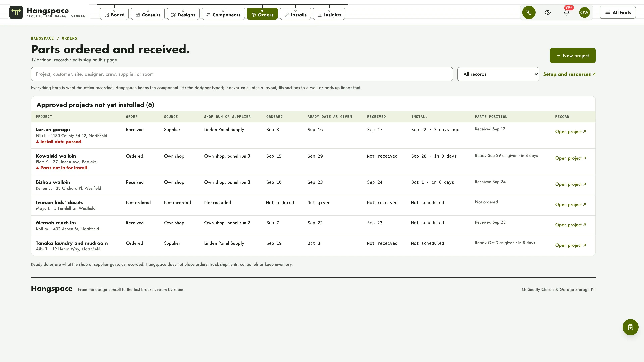Viewport: 644px width, 362px height.
Task: Toggle the eye visibility icon in header
Action: [548, 13]
